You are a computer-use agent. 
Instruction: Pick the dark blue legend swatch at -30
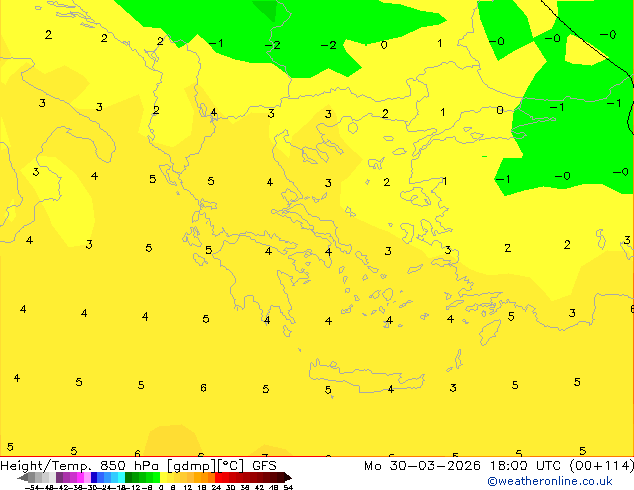coord(94,477)
